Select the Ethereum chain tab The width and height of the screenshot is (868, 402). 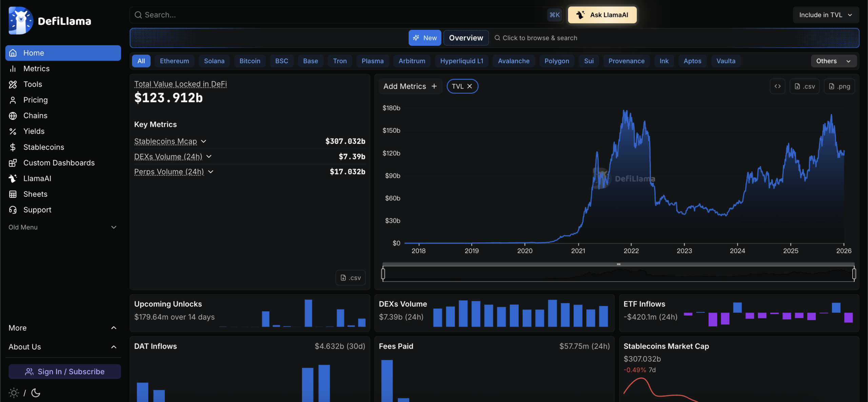coord(174,61)
